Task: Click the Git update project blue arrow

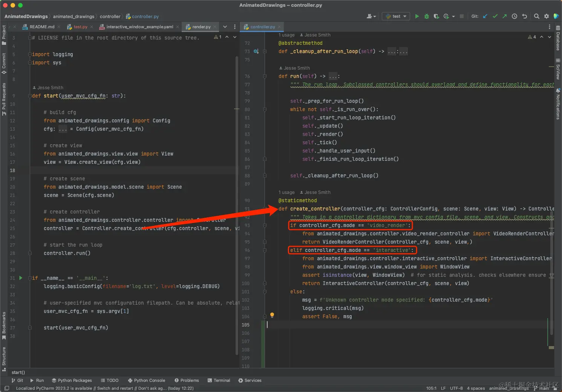Action: click(485, 16)
